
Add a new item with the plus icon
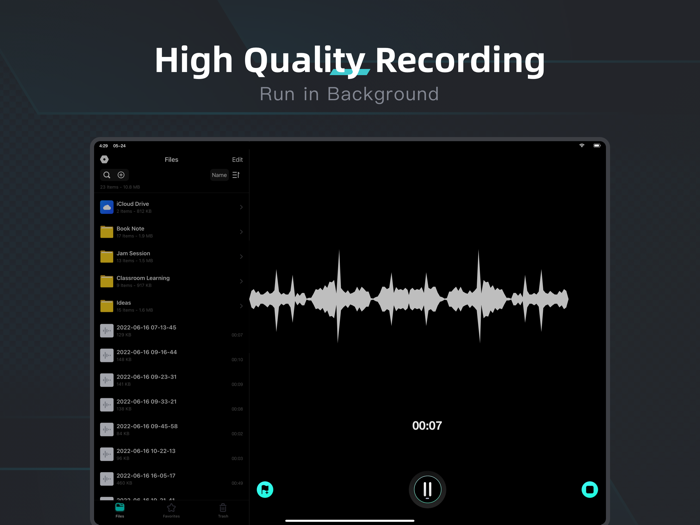click(x=121, y=175)
